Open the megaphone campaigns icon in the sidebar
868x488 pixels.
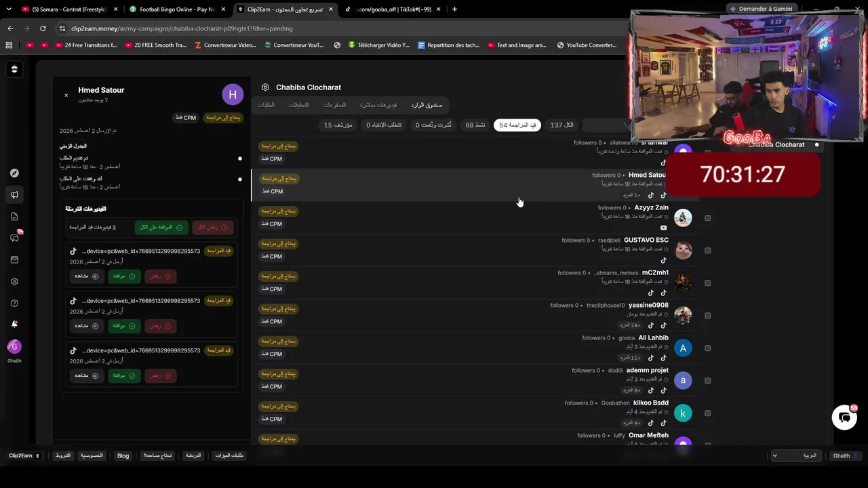(x=14, y=195)
